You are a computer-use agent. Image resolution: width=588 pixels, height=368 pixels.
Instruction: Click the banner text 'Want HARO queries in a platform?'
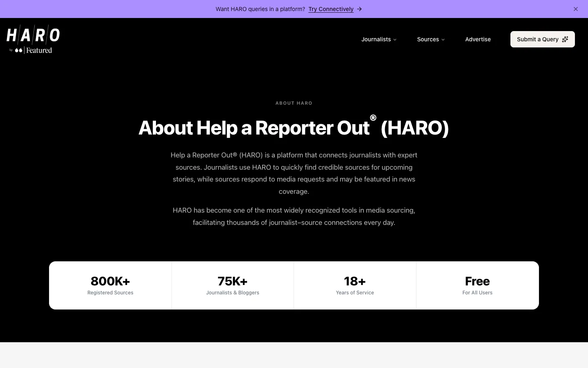tap(260, 9)
